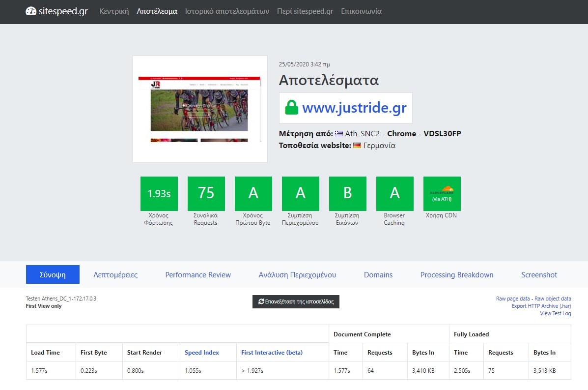
Task: Switch to the Screenshot tab
Action: (x=539, y=274)
